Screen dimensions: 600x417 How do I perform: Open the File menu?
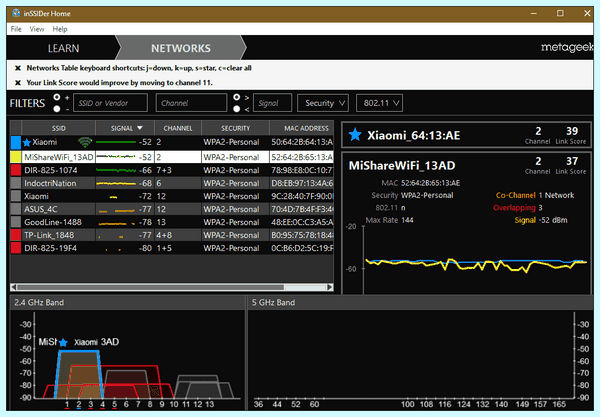(x=16, y=29)
